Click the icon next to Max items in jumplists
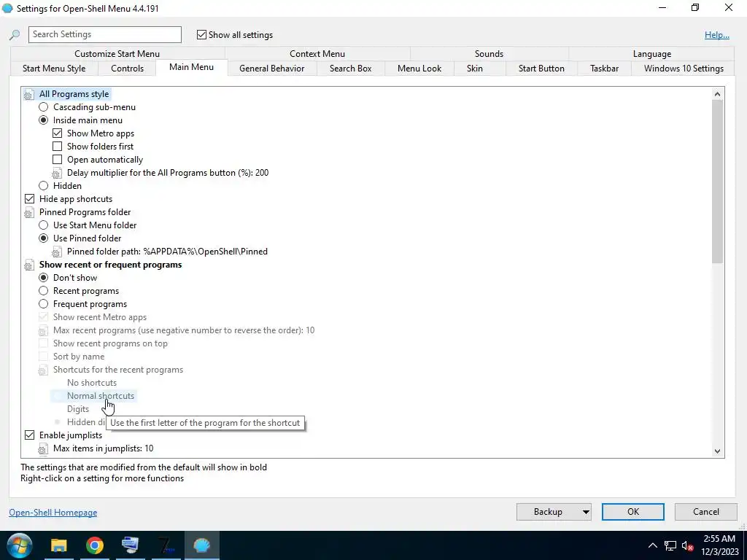The width and height of the screenshot is (747, 560). click(43, 448)
